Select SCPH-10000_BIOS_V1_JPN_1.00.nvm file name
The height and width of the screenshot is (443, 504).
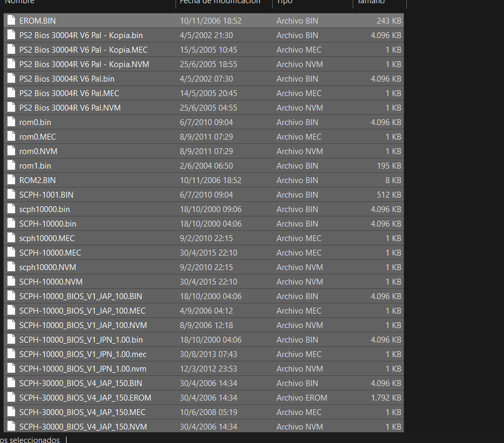point(83,369)
